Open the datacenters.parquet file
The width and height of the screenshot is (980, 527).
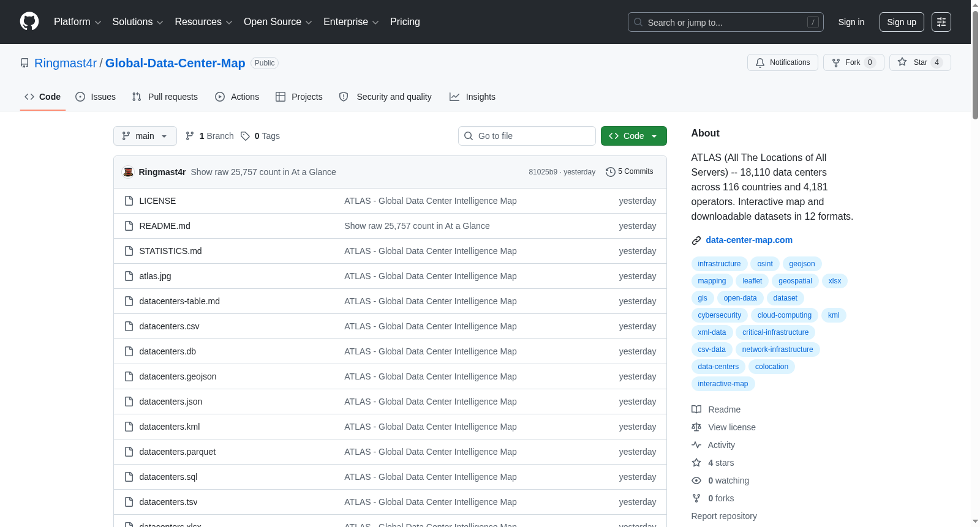tap(177, 452)
